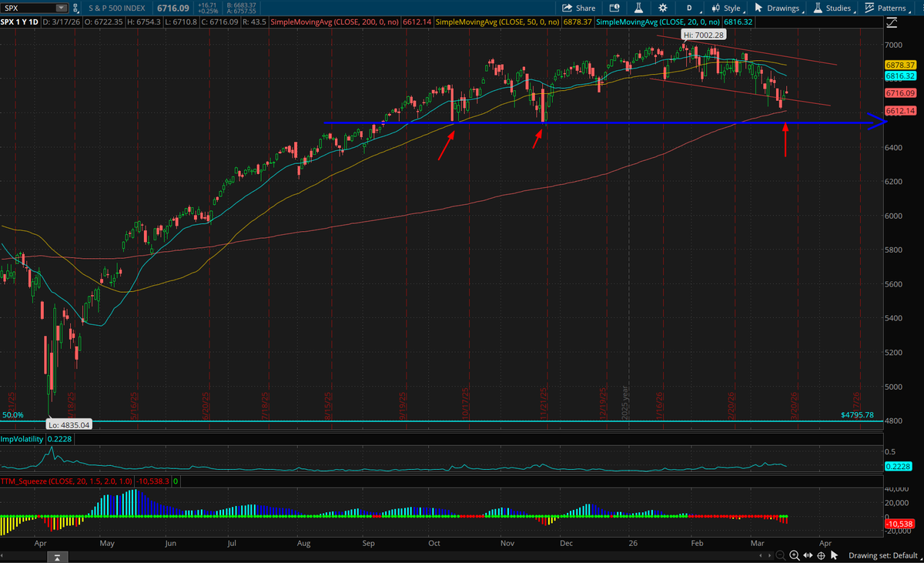Click the TTM_Squeeze study label
This screenshot has height=563, width=924.
click(x=65, y=481)
